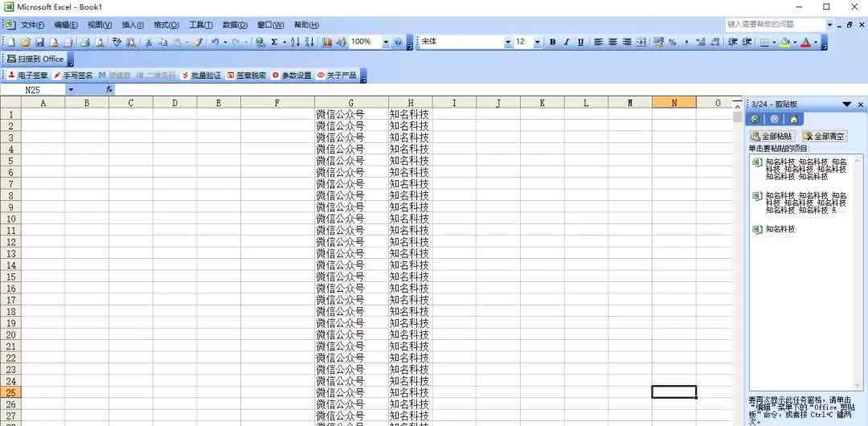
Task: Click the Fill Color paint bucket swatch
Action: coord(784,42)
